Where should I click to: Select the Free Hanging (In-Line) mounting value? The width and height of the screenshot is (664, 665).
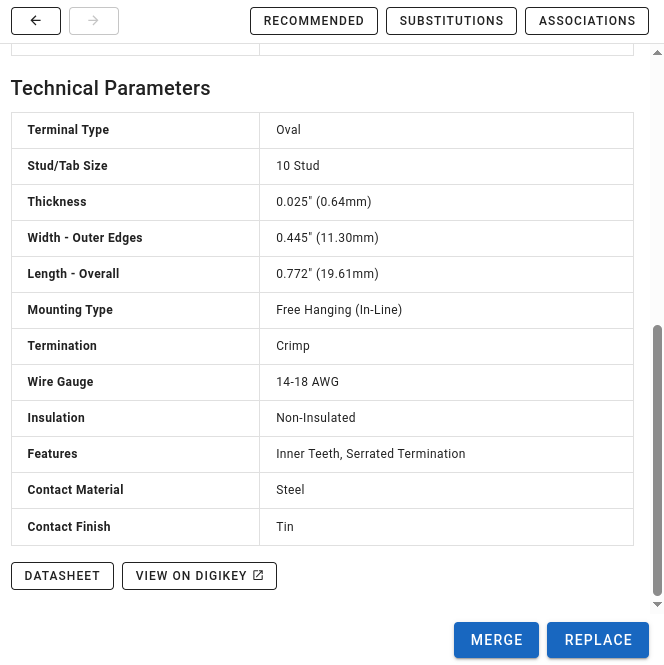(338, 310)
